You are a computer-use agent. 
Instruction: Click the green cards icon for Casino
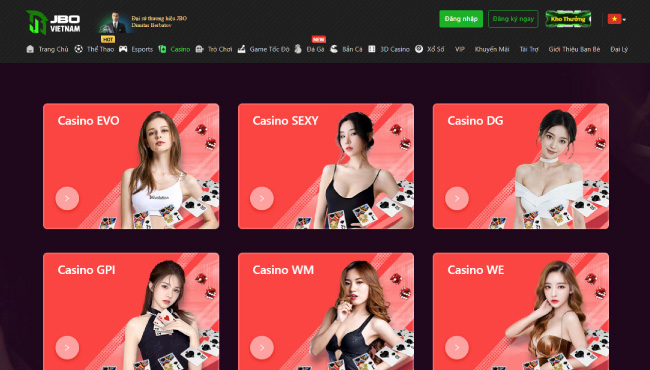(162, 49)
